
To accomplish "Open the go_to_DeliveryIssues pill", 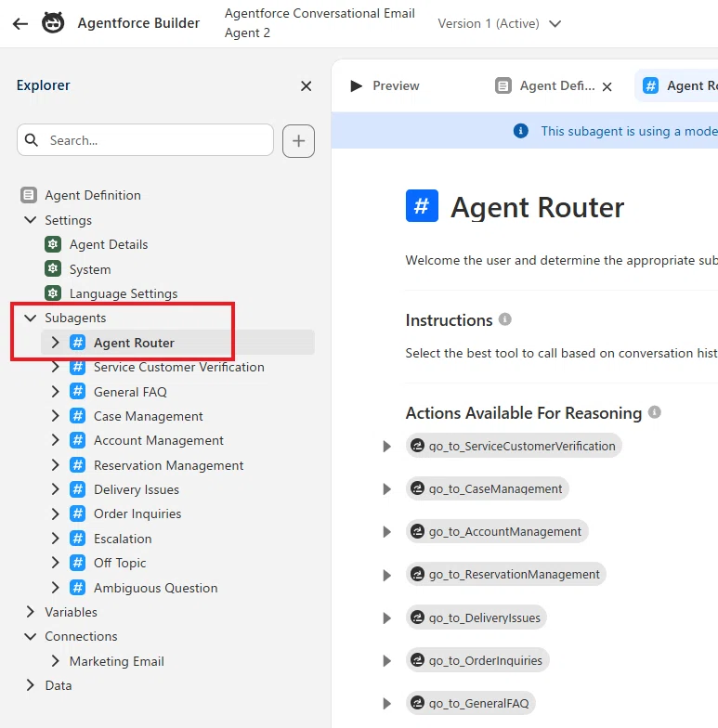I will [x=476, y=617].
